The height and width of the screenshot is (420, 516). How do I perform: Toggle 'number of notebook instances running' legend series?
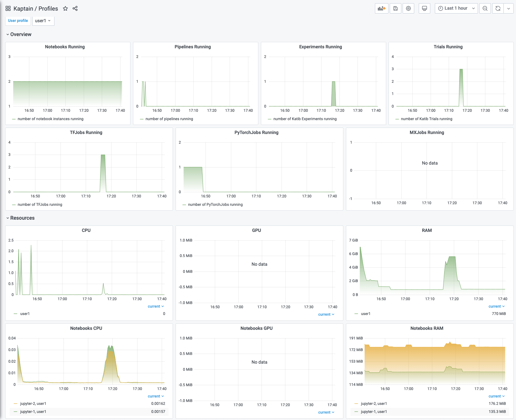(x=51, y=119)
